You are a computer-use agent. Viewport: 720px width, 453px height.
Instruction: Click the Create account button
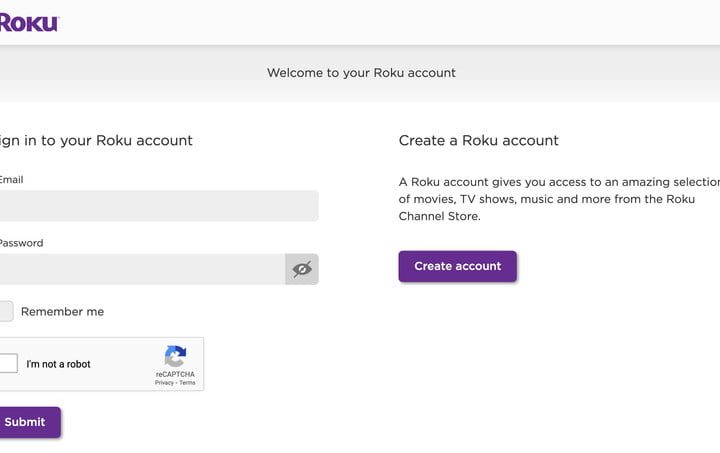click(x=457, y=266)
